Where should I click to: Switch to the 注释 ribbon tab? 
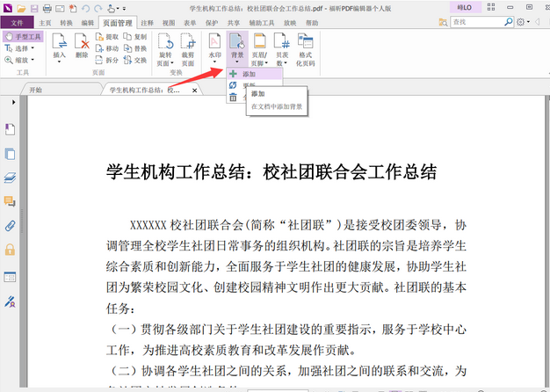[147, 23]
